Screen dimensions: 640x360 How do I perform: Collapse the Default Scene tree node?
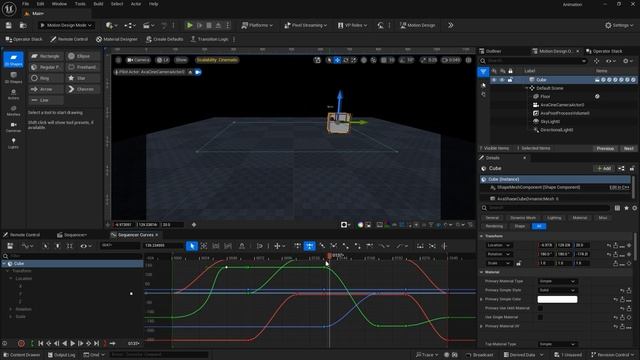(527, 88)
